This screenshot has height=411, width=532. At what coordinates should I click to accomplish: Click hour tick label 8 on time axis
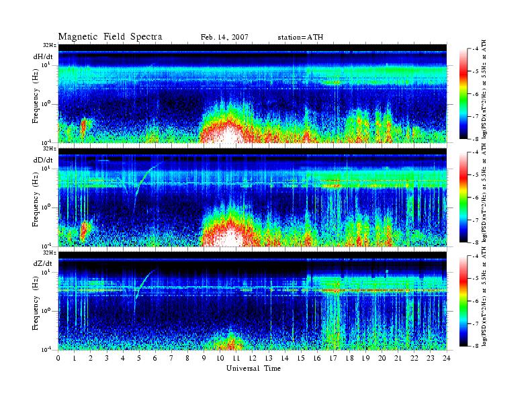[187, 358]
